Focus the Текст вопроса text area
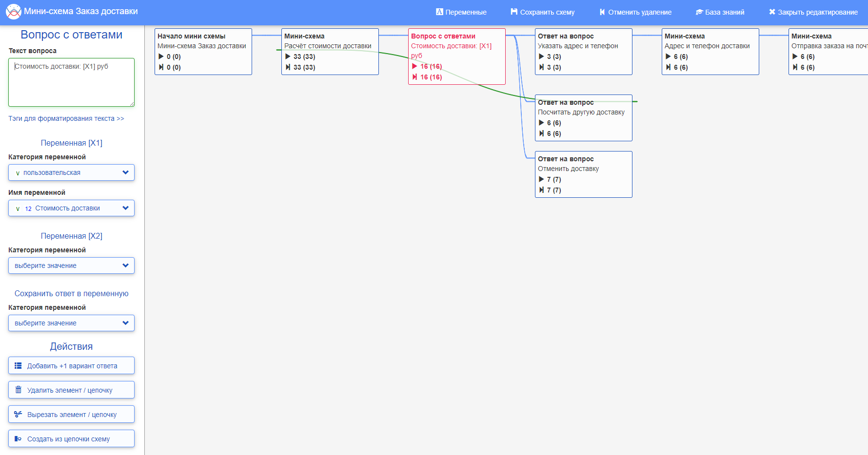This screenshot has width=868, height=455. 71,82
